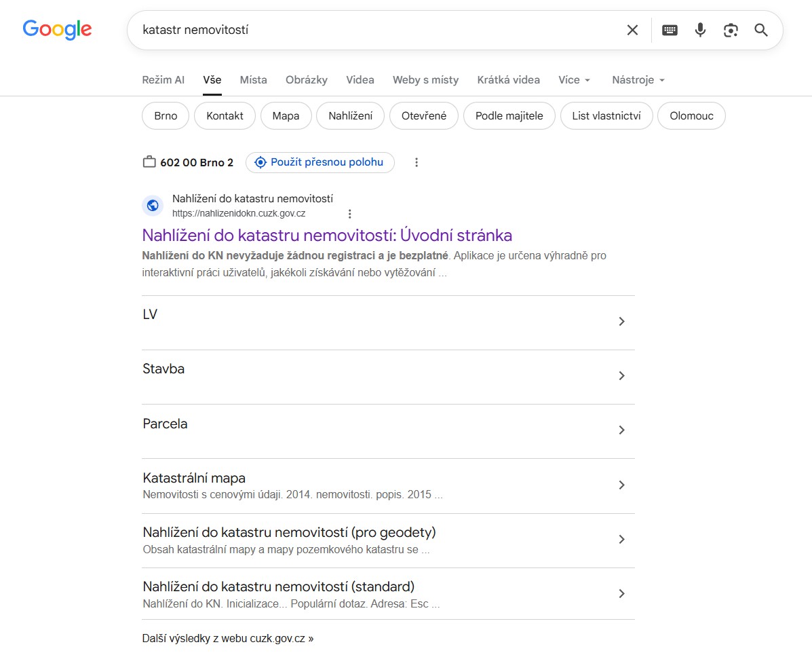Screen dimensions: 812x653
Task: Switch to Režim AI tab
Action: point(163,80)
